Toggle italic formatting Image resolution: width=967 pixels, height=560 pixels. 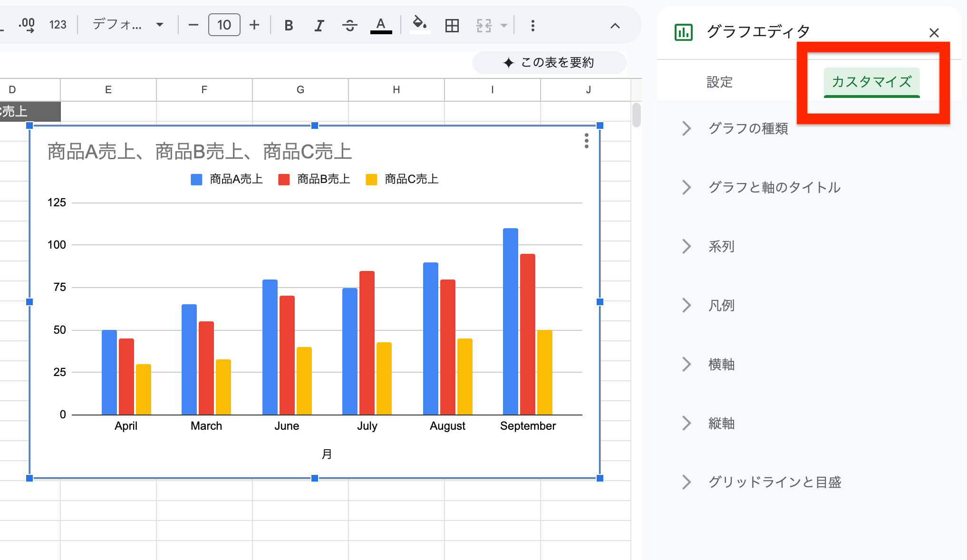319,25
